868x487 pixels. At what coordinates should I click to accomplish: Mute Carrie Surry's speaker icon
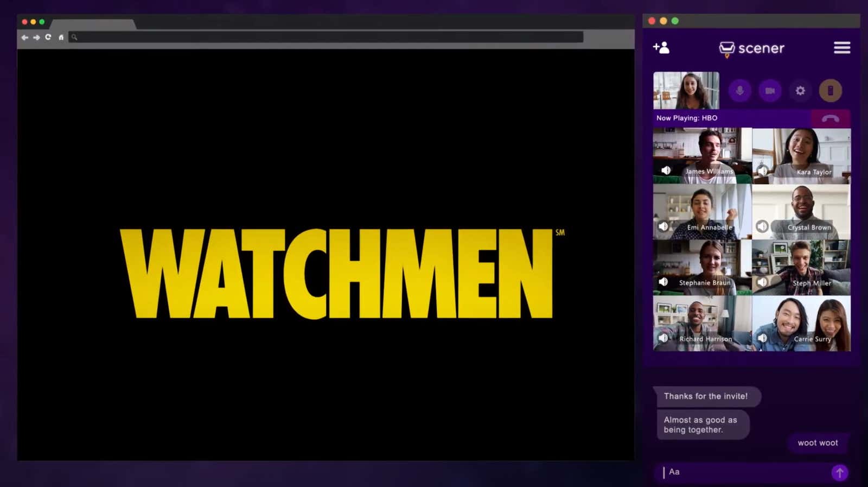point(762,338)
